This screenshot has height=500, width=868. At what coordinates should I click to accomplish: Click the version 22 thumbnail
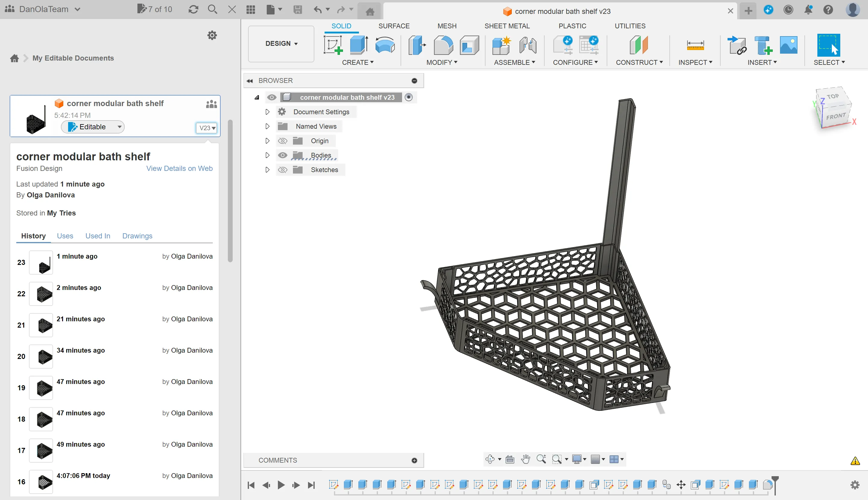coord(41,294)
